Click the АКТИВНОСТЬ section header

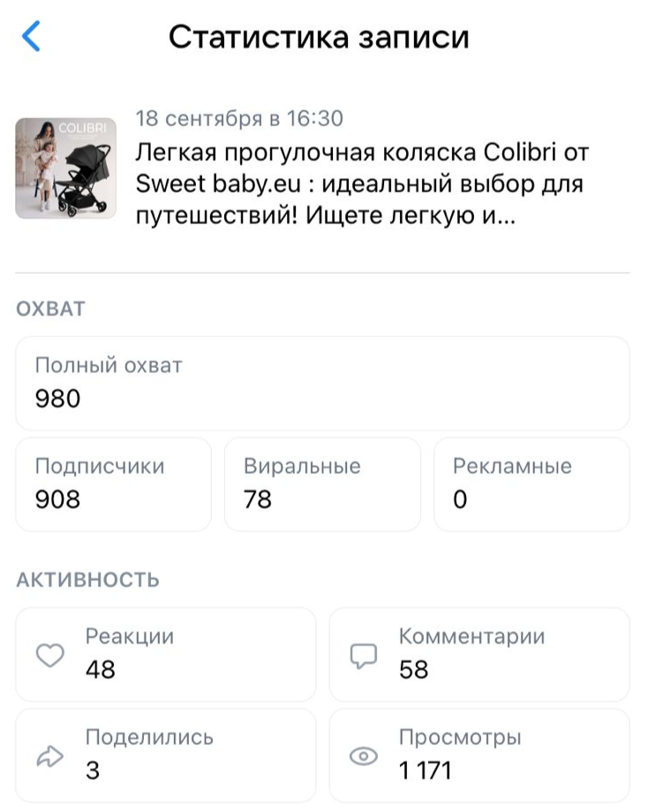coord(87,580)
